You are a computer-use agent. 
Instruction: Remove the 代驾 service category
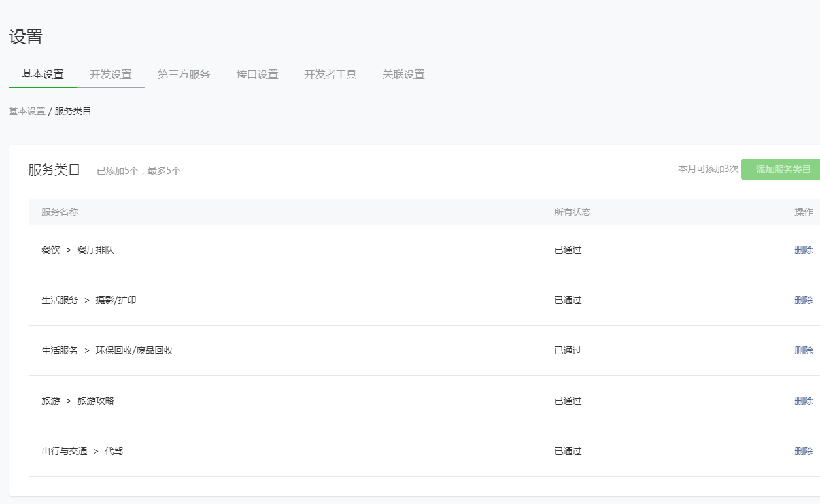click(804, 451)
